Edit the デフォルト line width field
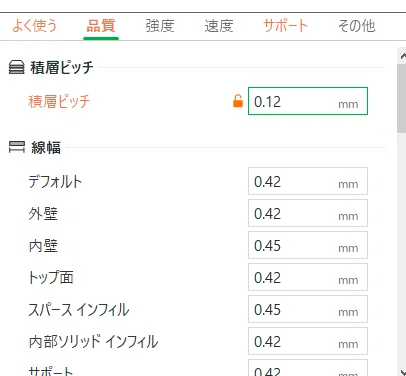The height and width of the screenshot is (376, 406). tap(308, 181)
